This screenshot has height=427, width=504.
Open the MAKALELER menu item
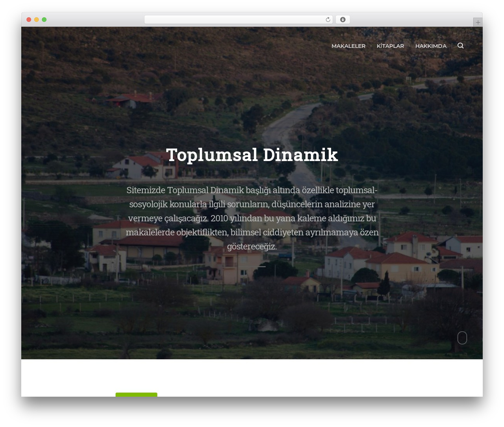[348, 46]
